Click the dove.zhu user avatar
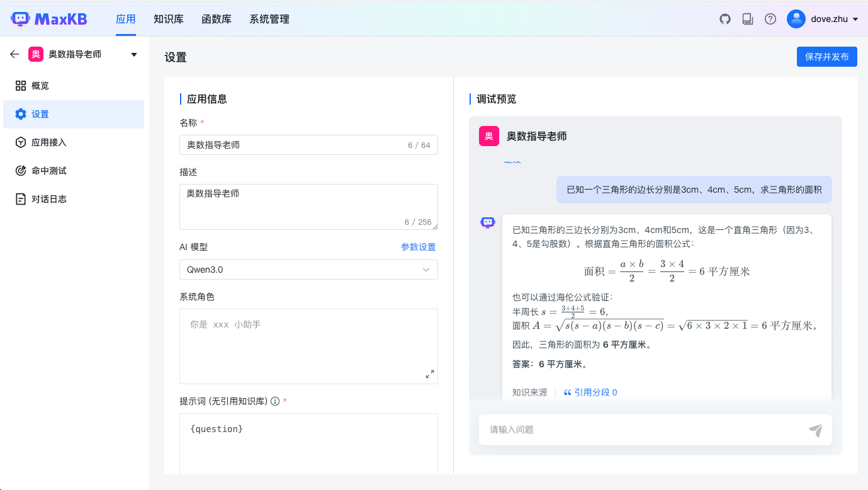The width and height of the screenshot is (868, 490). click(796, 19)
